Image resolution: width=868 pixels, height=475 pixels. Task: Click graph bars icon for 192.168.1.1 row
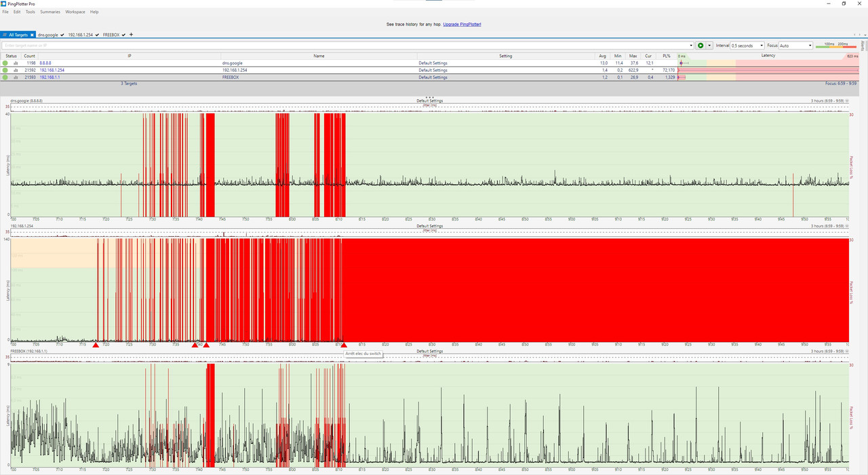[x=16, y=77]
